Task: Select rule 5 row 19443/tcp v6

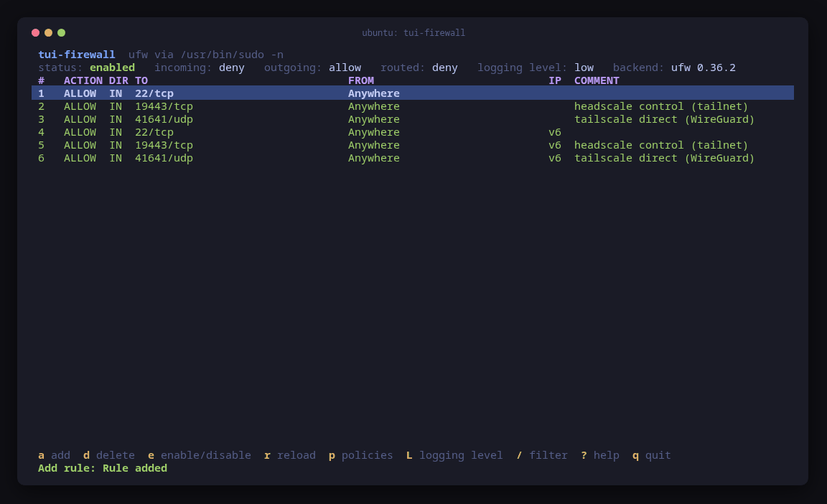Action: coord(413,145)
